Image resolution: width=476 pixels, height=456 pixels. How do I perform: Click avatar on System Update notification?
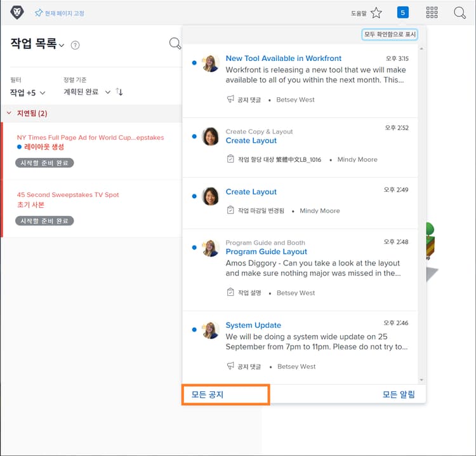tap(210, 330)
